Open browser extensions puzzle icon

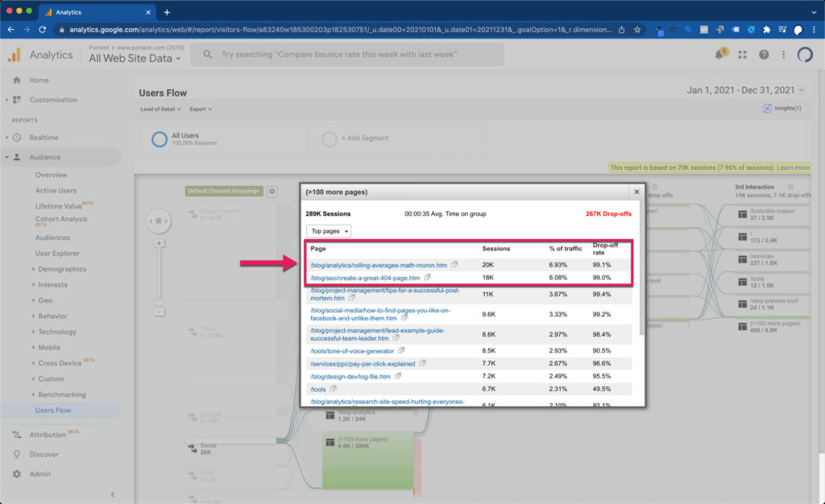click(767, 30)
